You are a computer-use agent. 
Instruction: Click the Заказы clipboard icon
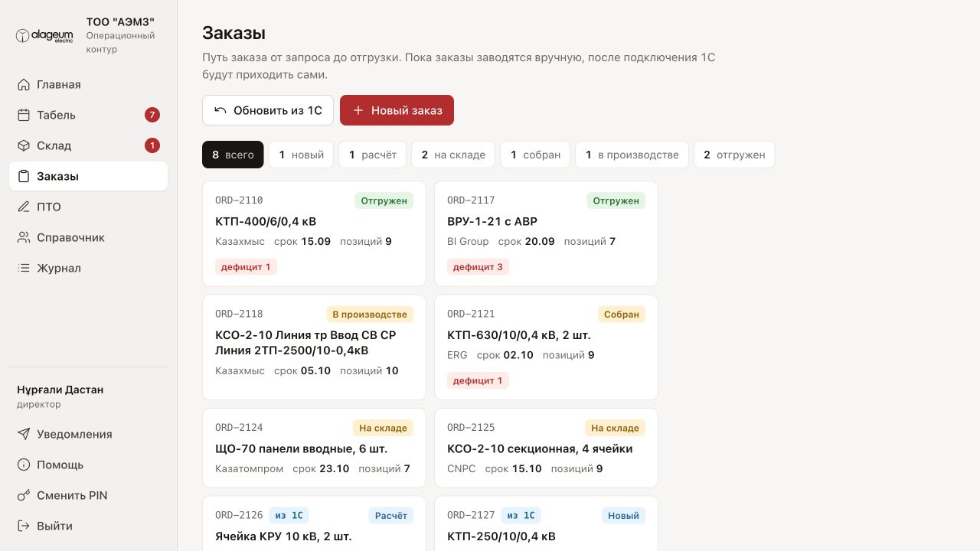pos(24,176)
